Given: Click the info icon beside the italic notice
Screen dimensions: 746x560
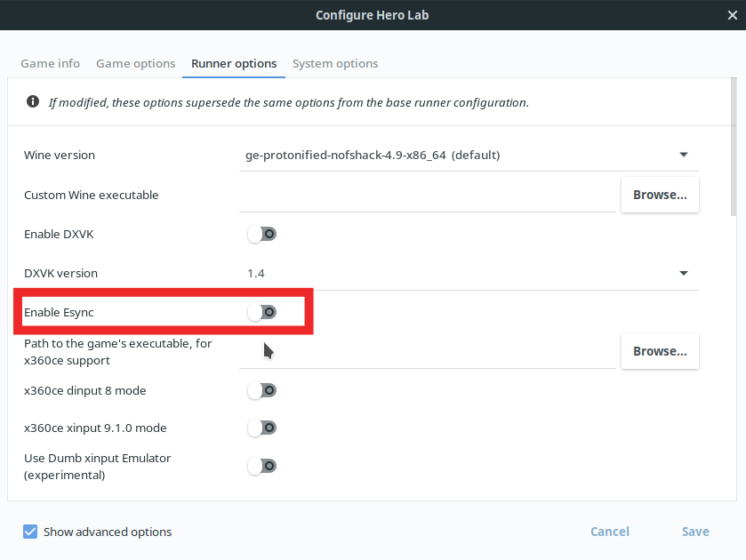Looking at the screenshot, I should click(x=32, y=101).
